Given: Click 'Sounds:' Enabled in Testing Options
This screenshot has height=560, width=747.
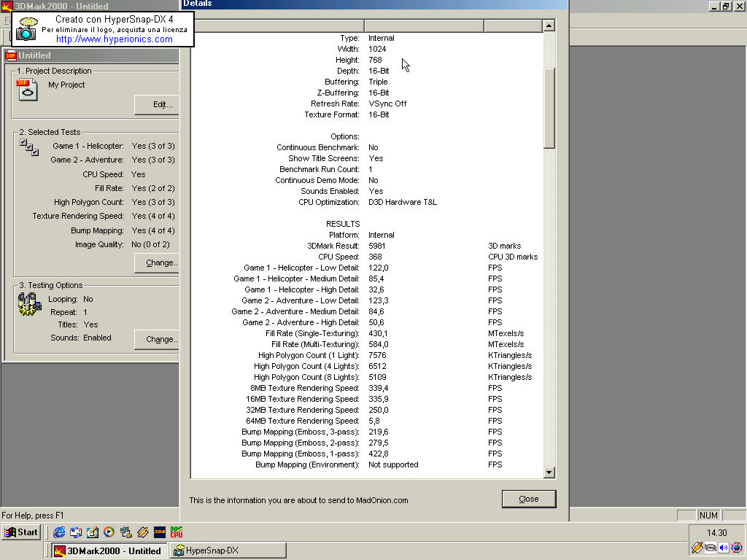Looking at the screenshot, I should coord(81,338).
